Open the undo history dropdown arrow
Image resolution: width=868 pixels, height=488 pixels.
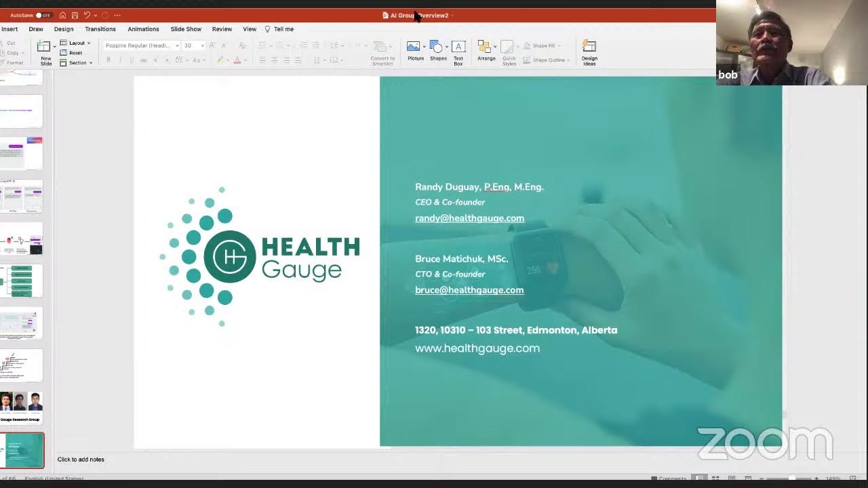click(95, 15)
